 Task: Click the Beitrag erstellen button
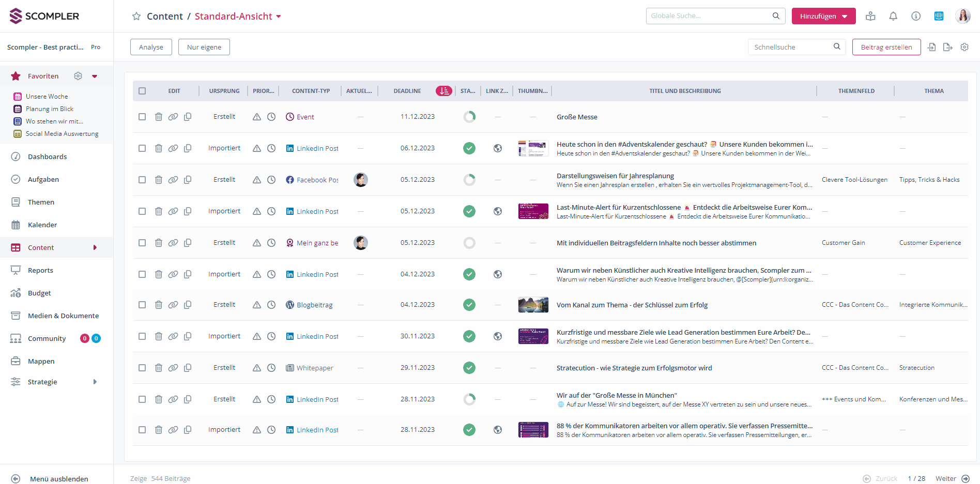[886, 47]
